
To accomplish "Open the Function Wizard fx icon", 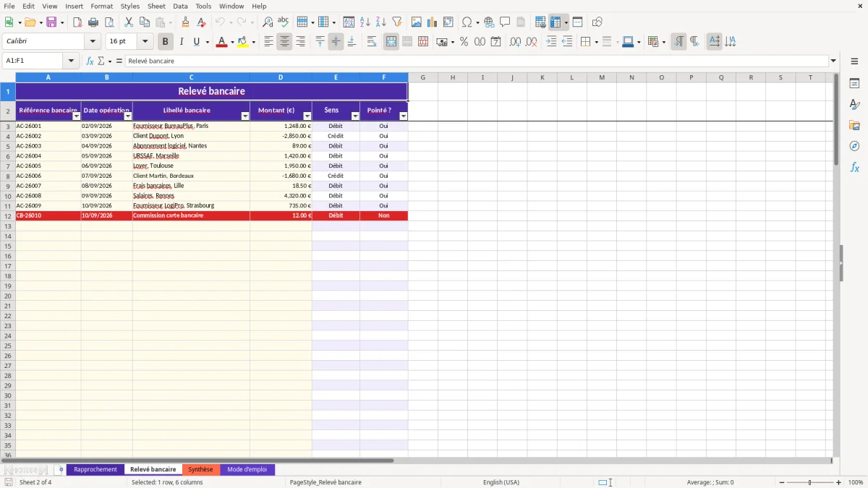I will (x=90, y=61).
